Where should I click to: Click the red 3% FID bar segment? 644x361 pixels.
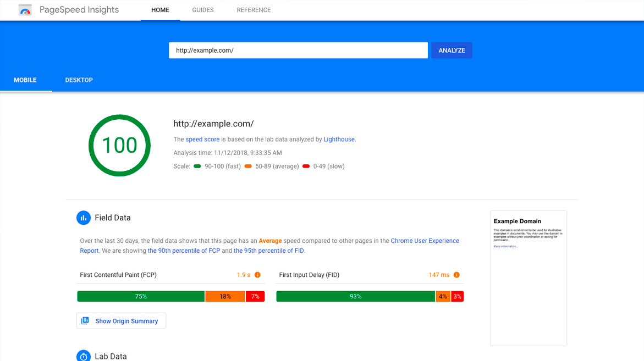point(458,296)
